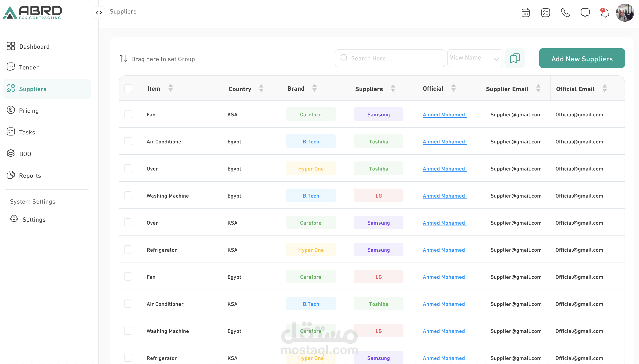Open the calendar icon in header
639x364 pixels.
pos(526,12)
